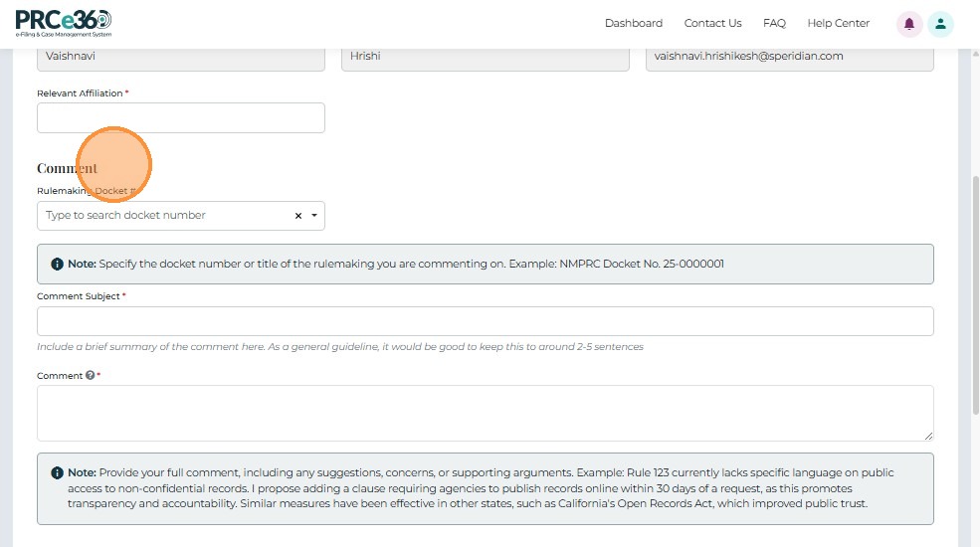Screen dimensions: 980x547
Task: Click the Comment help question-mark icon
Action: (x=90, y=375)
